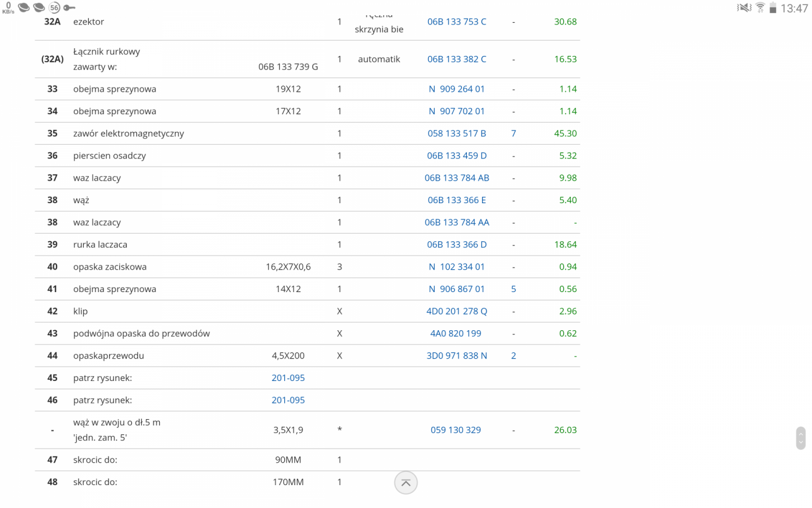Select dimension 17X12 in row 34
Image resolution: width=812 pixels, height=508 pixels.
point(288,111)
